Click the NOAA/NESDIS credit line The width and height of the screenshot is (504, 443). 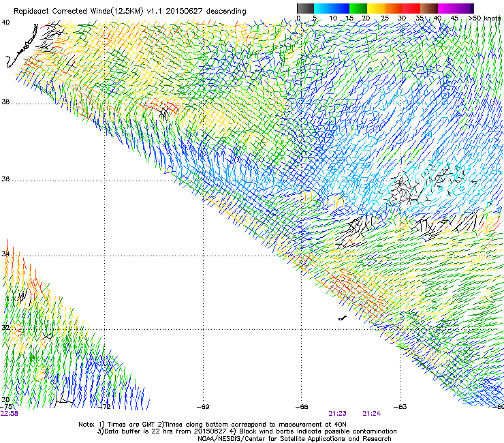click(x=294, y=439)
